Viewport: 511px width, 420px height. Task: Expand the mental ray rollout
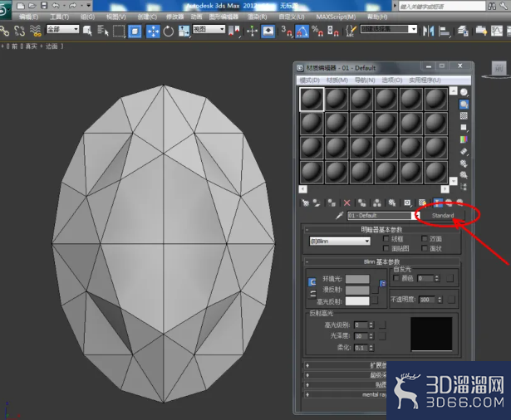click(346, 394)
